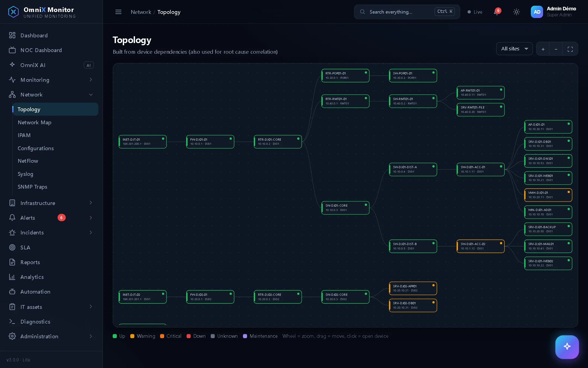Switch theme with the sun icon
The image size is (588, 368).
click(x=516, y=12)
